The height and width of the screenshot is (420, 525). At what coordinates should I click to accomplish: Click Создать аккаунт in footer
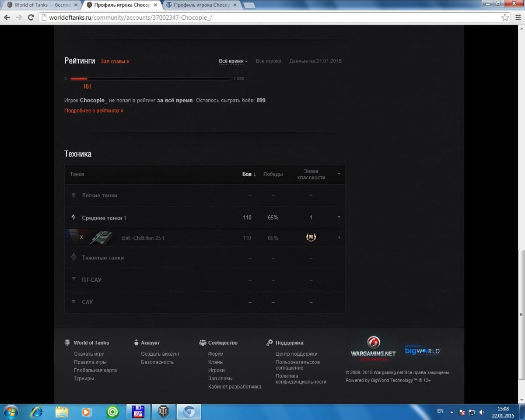[x=160, y=354]
